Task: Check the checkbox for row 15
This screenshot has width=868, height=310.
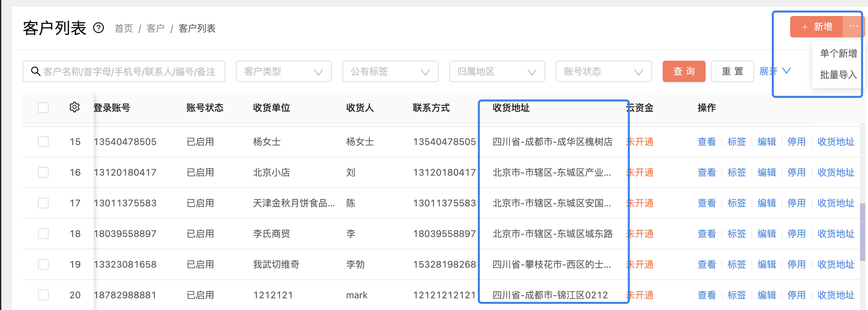Action: tap(43, 142)
